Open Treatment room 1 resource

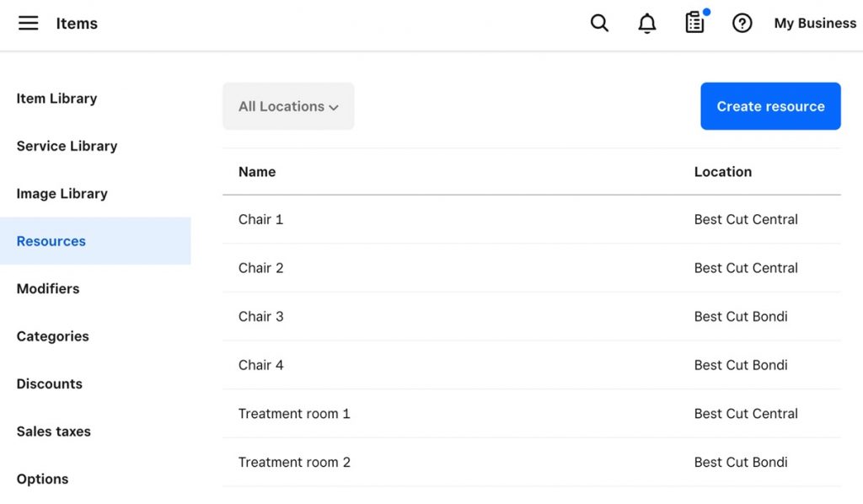click(x=294, y=414)
